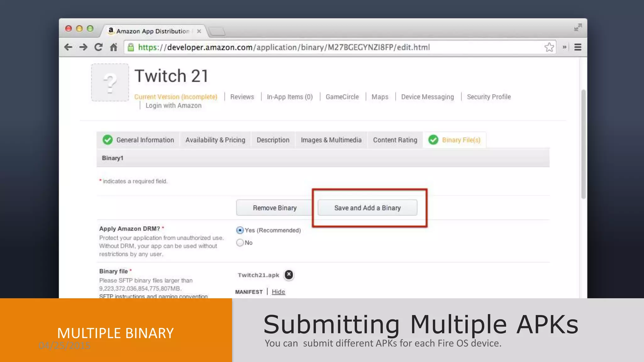Image resolution: width=644 pixels, height=362 pixels.
Task: Bookmark this page with the star icon
Action: tap(549, 47)
